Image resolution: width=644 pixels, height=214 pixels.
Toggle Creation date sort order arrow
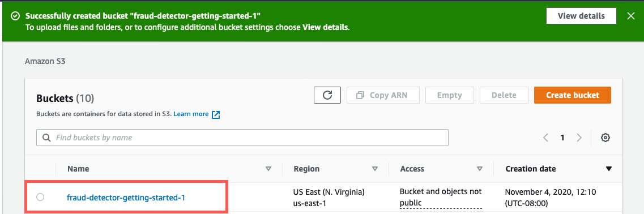[x=609, y=169]
